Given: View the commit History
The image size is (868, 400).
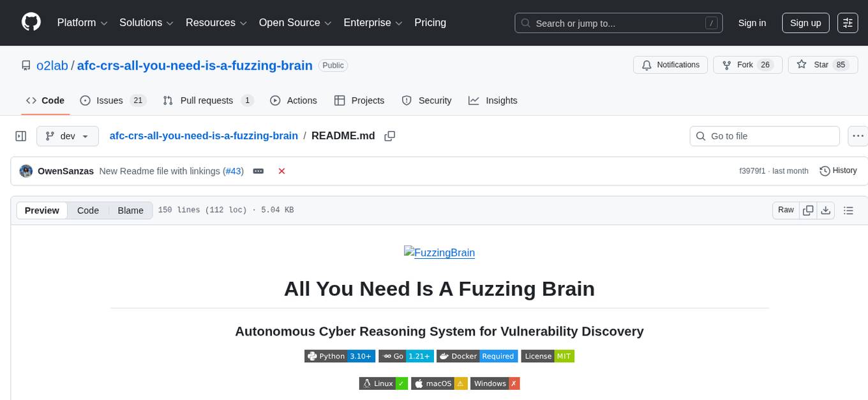Looking at the screenshot, I should coord(838,171).
